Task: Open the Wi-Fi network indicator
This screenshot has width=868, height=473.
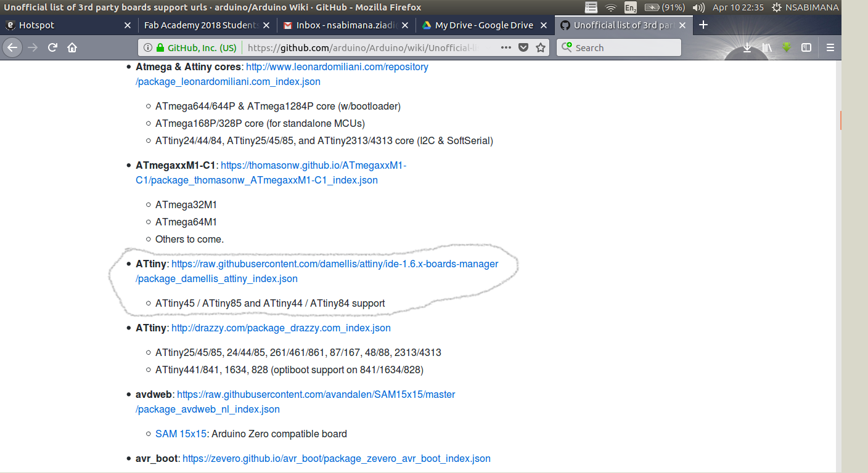Action: pyautogui.click(x=610, y=7)
